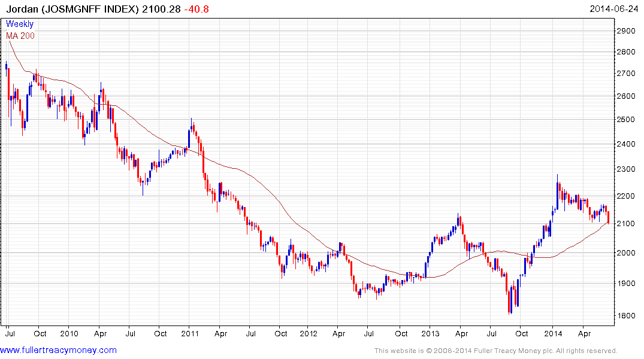Select the red change value -40.8
644x359 pixels.
tap(196, 9)
